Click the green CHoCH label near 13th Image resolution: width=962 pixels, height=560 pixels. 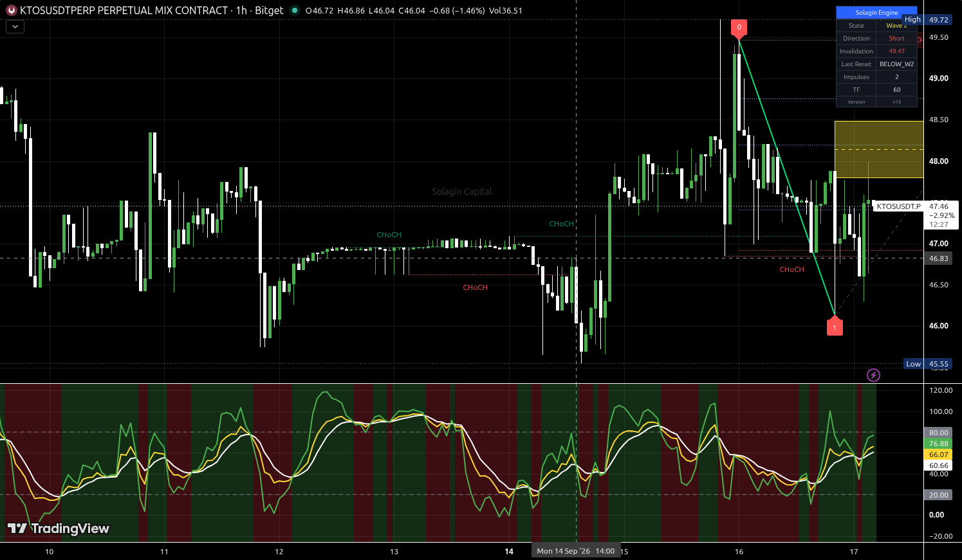[x=389, y=235]
